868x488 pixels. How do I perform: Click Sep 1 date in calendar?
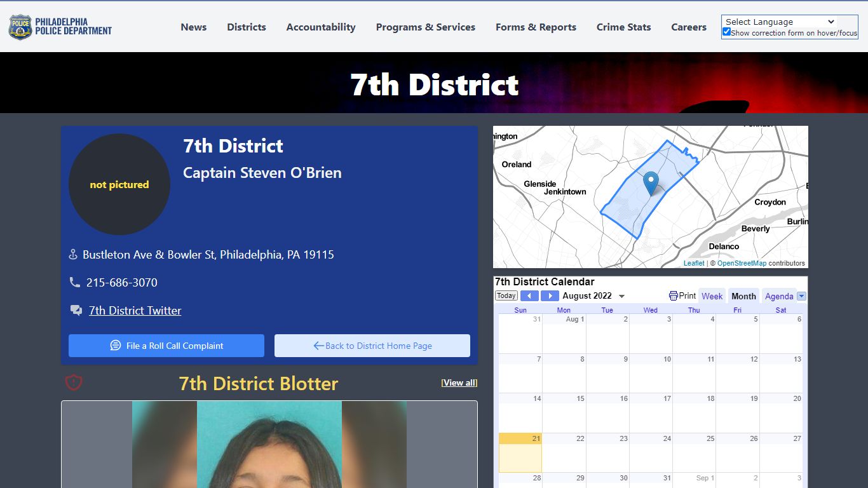click(x=705, y=478)
